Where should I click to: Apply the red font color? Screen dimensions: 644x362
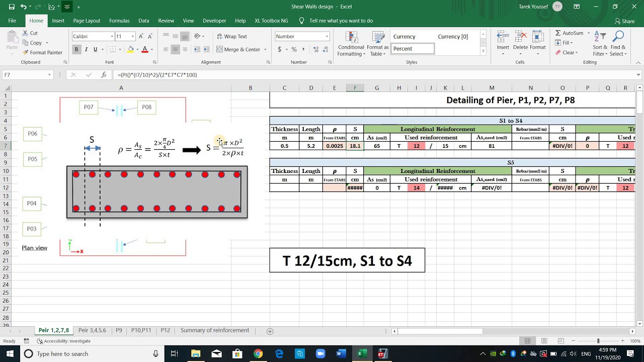(x=145, y=49)
